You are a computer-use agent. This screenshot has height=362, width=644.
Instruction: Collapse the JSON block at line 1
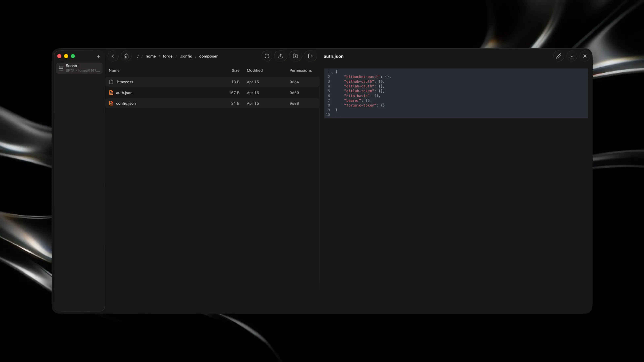click(332, 72)
